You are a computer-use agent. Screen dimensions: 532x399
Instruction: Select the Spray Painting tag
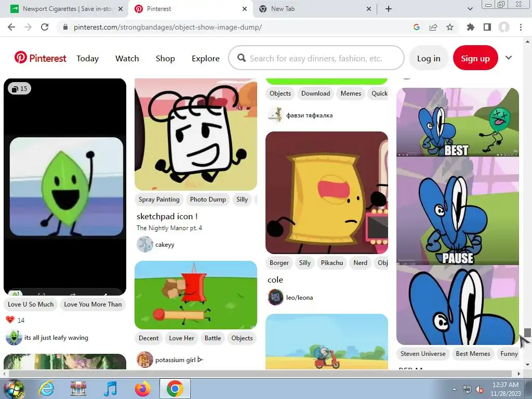(159, 199)
